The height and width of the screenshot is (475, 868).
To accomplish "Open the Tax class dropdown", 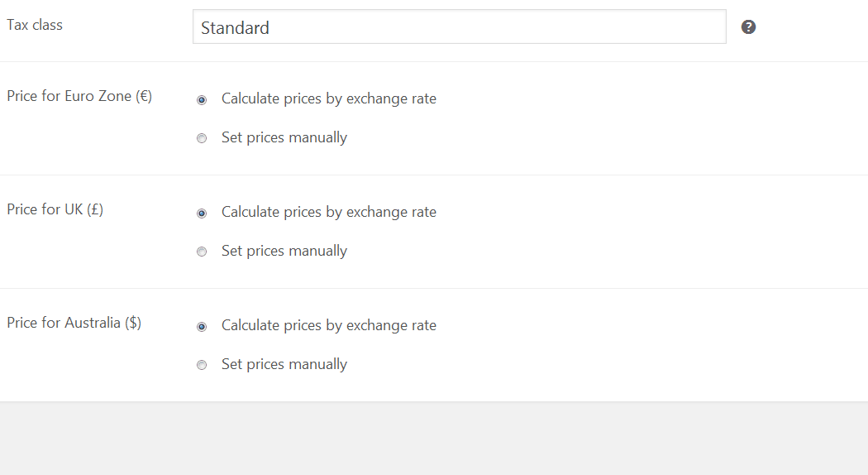I will (x=459, y=27).
